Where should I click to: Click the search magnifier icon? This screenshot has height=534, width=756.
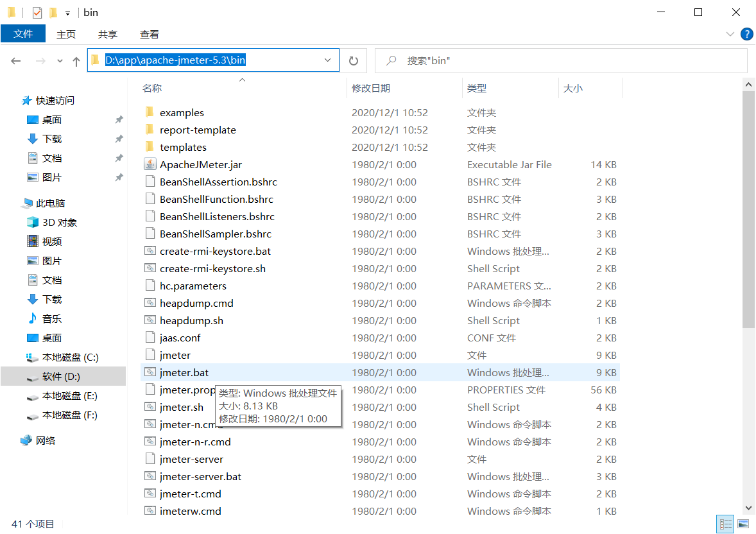click(391, 60)
